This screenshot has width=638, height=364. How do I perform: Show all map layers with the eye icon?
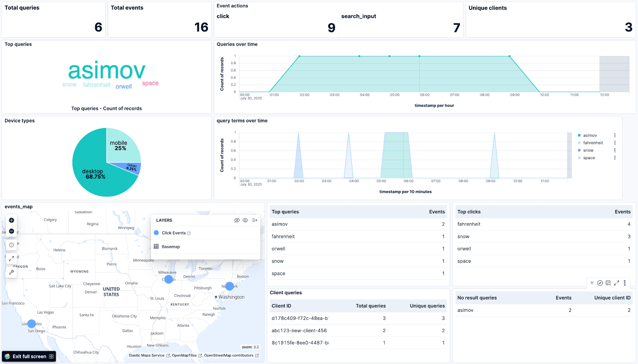point(245,220)
